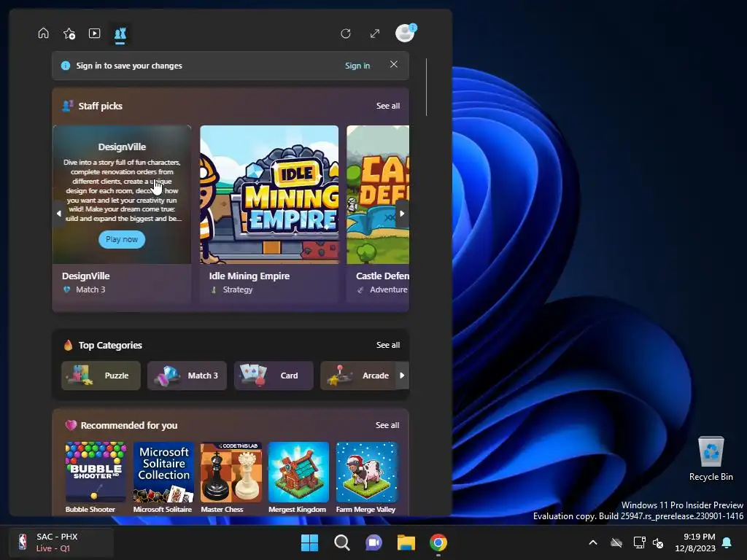Open the profile account avatar
Screen dimensions: 747x560
pos(406,34)
